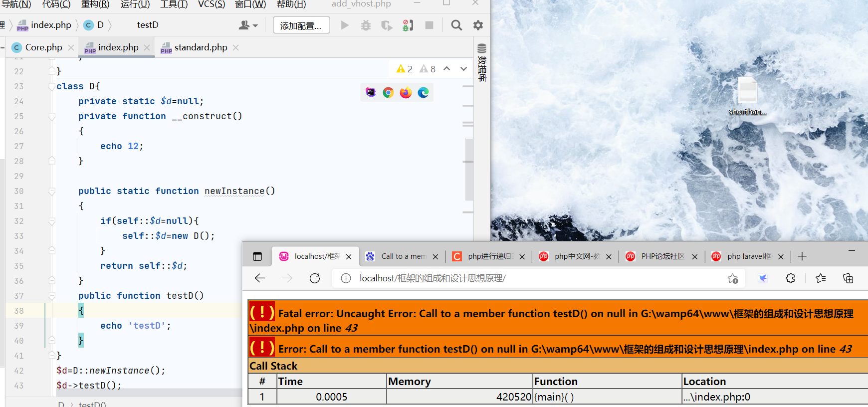868x407 pixels.
Task: Switch to the 'Call to a mem' browser tab
Action: click(x=403, y=256)
